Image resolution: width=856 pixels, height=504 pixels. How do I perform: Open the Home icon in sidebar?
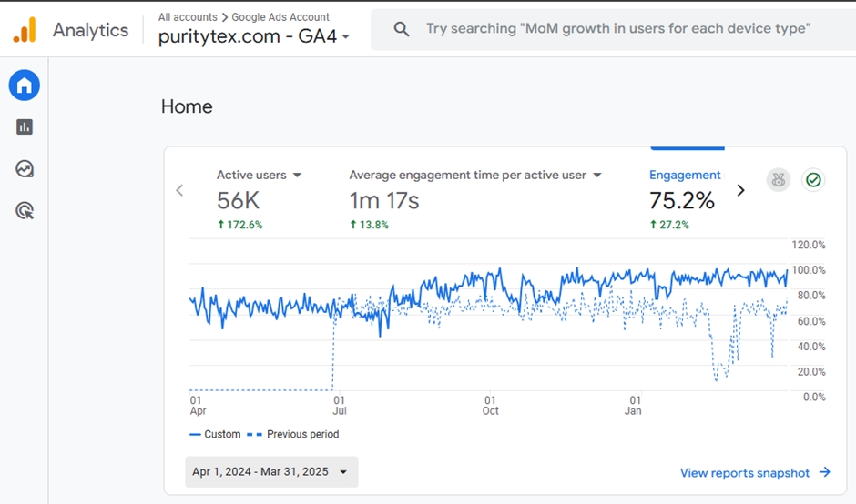25,86
